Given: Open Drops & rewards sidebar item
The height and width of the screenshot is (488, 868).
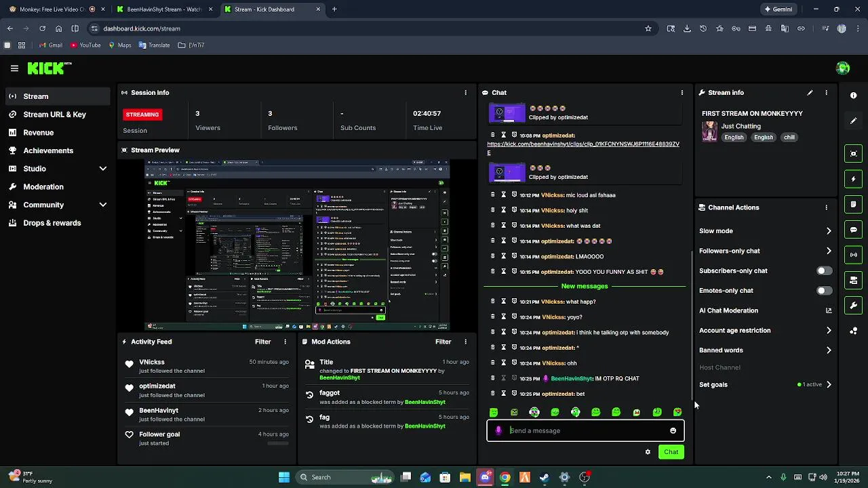Looking at the screenshot, I should [x=58, y=223].
